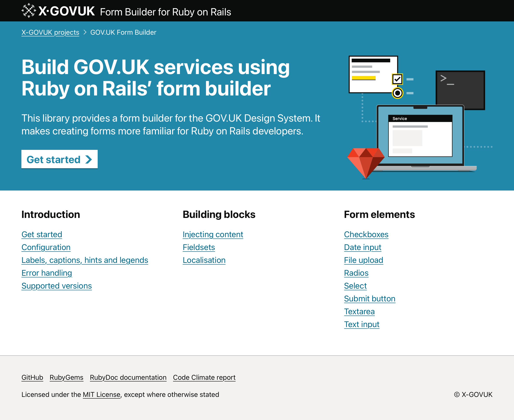View the Fieldsets documentation
Screen dimensions: 514x420
(x=199, y=247)
